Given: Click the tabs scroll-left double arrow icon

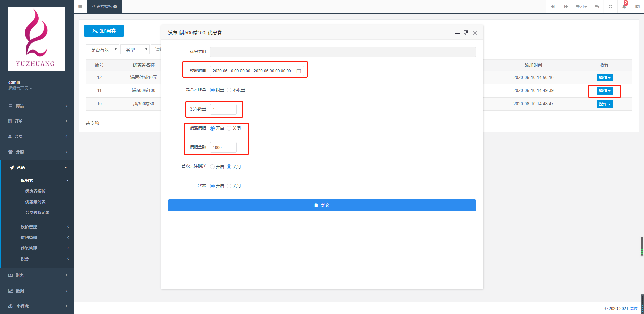Looking at the screenshot, I should pyautogui.click(x=553, y=7).
